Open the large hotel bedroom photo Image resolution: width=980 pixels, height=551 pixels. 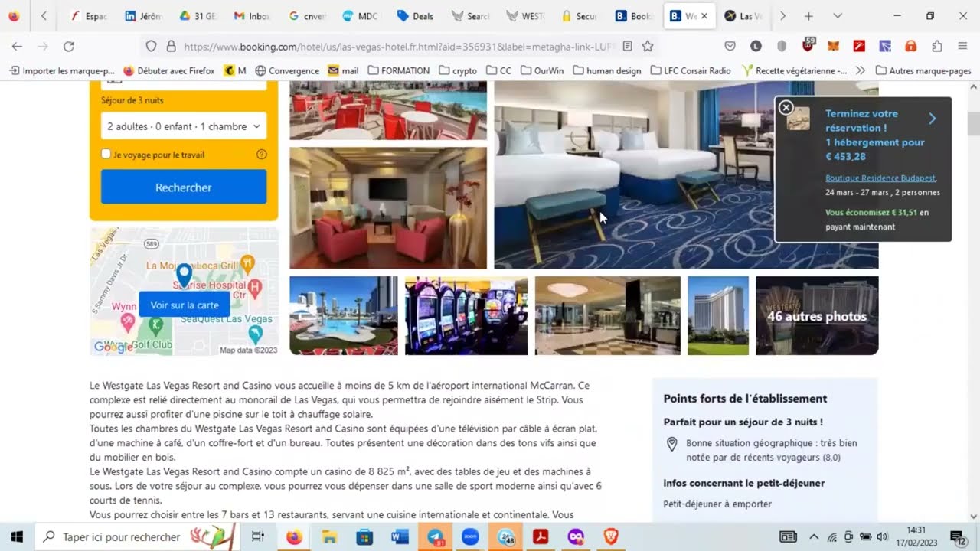click(686, 175)
